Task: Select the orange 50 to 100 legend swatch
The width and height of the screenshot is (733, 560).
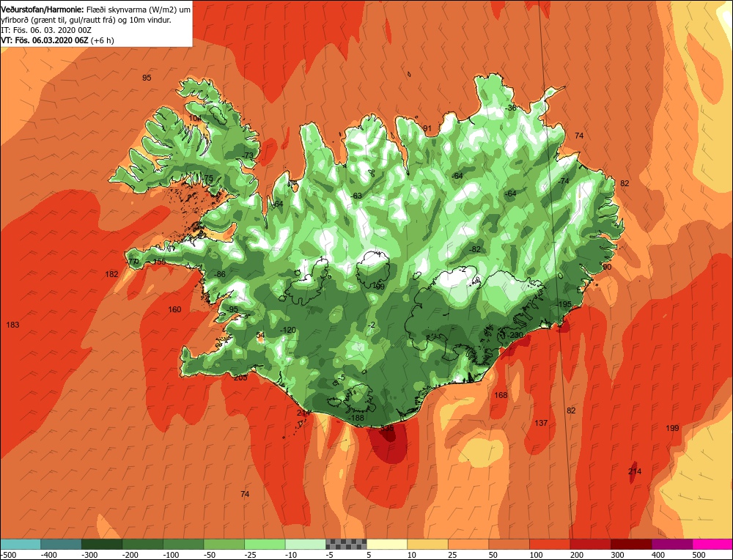Action: pos(509,544)
